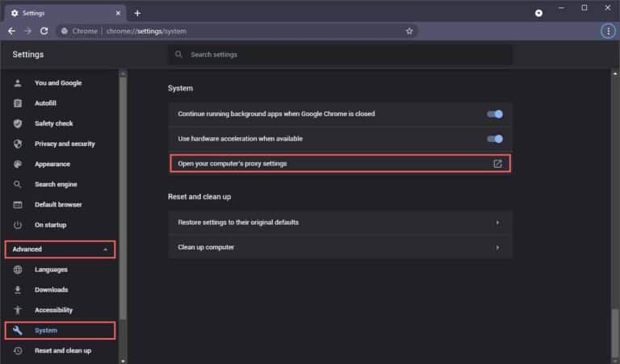Disable the hardware acceleration toggle
This screenshot has height=364, width=620.
(x=494, y=139)
